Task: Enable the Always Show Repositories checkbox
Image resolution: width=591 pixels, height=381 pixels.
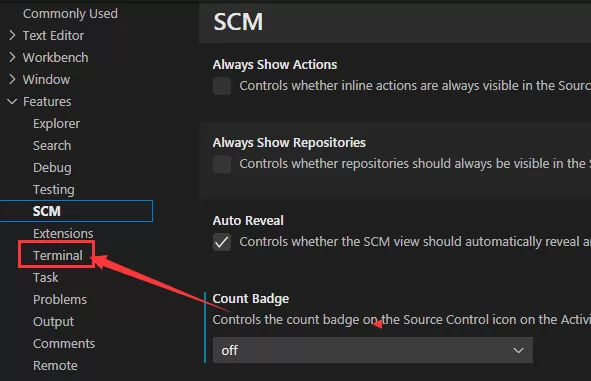Action: click(x=222, y=164)
